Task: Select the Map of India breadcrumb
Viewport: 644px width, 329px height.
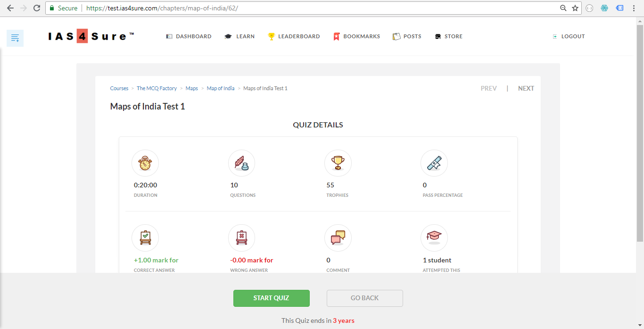Action: (221, 88)
